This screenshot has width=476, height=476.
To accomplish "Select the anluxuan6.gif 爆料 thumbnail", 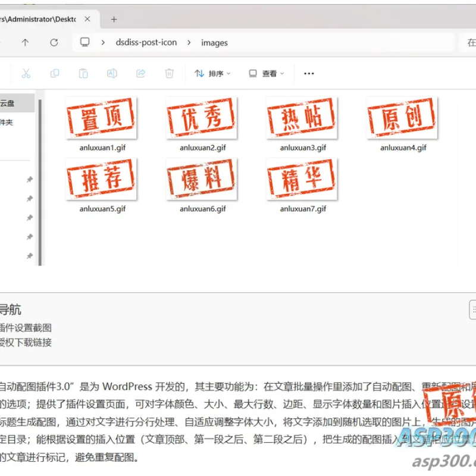I will coord(202,179).
